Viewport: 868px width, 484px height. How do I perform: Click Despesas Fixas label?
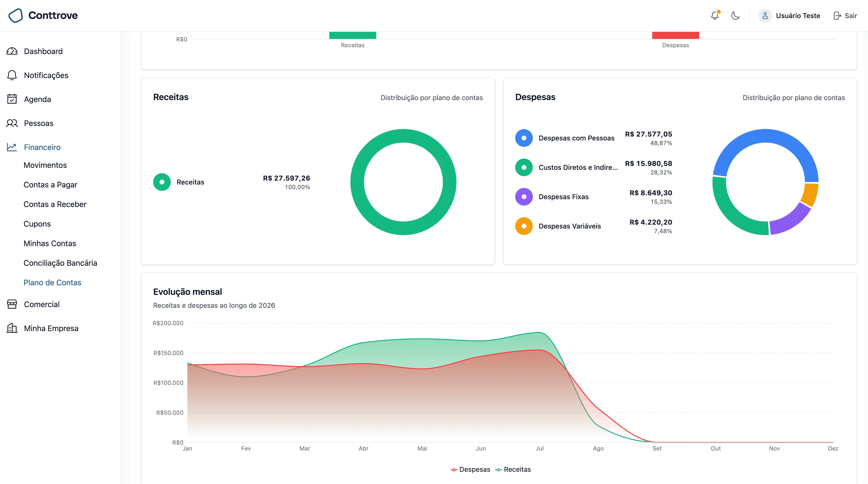563,196
